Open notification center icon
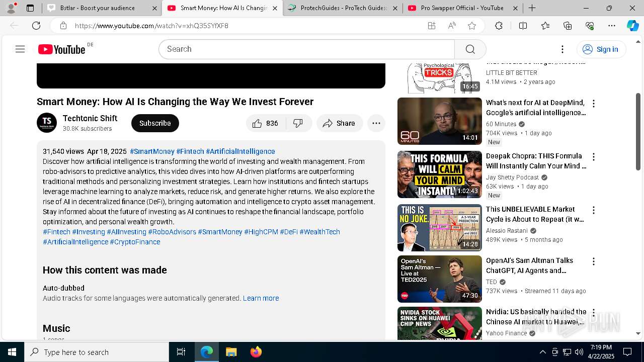The image size is (644, 362). (x=627, y=352)
